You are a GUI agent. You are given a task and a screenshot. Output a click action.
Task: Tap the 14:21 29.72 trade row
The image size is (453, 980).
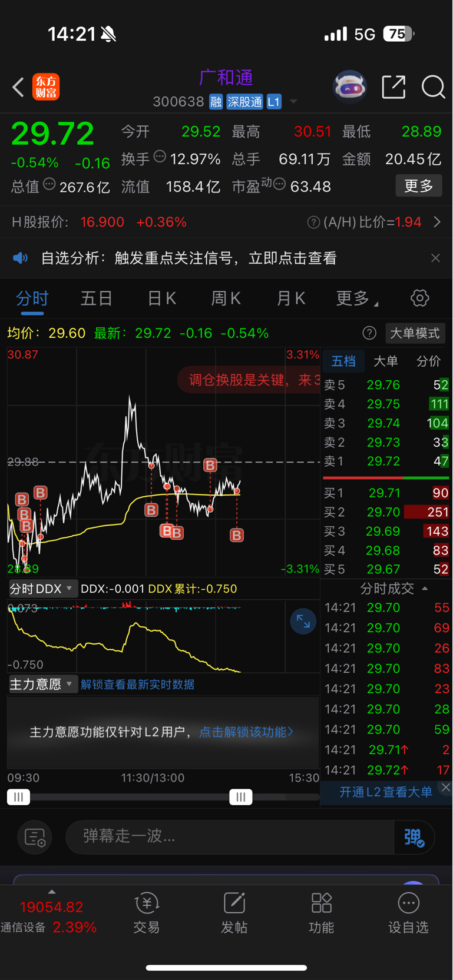click(x=386, y=770)
